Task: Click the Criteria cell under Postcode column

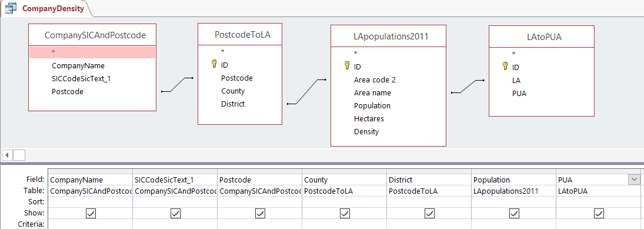Action: click(x=259, y=224)
